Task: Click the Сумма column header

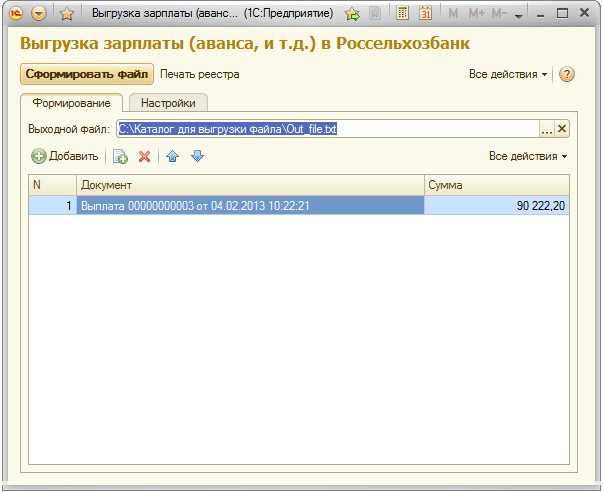Action: [496, 185]
